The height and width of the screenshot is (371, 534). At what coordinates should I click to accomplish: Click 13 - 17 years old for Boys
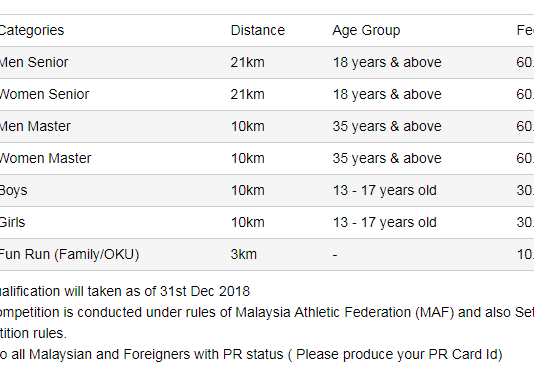click(384, 190)
